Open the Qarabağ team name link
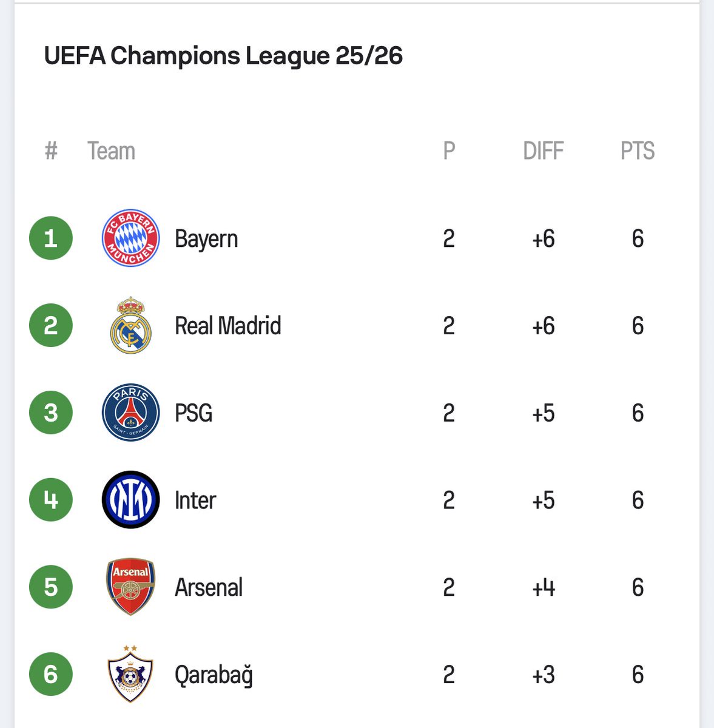 pos(214,675)
